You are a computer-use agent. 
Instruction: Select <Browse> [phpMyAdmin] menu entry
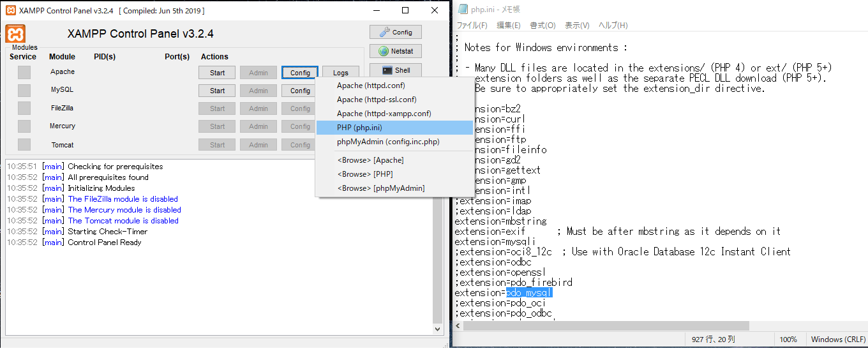coord(394,188)
